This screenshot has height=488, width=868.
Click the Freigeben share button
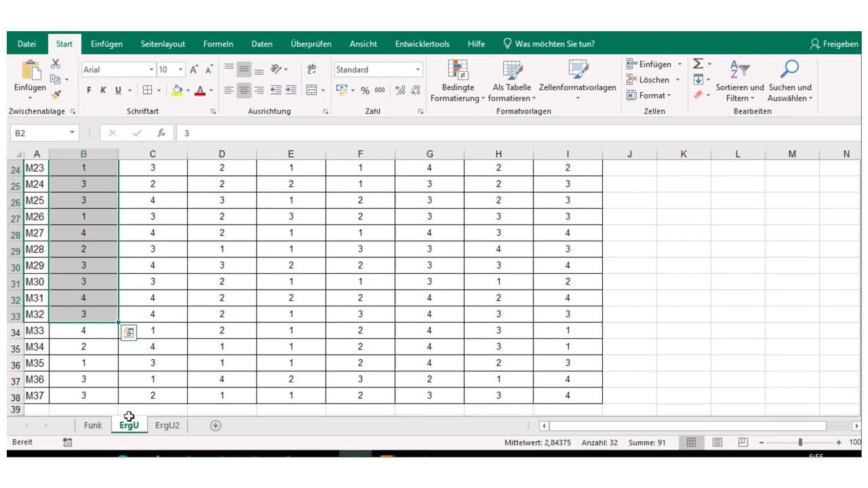(x=834, y=44)
